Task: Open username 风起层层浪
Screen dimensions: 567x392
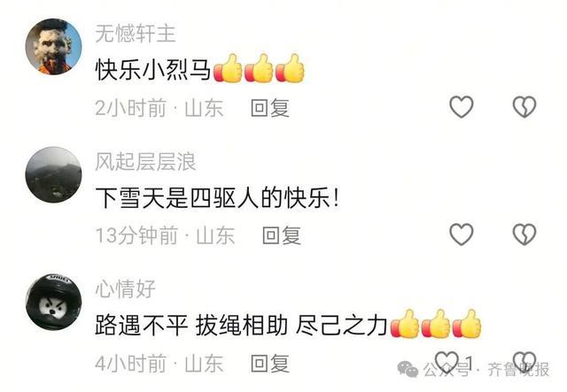Action: 145,161
